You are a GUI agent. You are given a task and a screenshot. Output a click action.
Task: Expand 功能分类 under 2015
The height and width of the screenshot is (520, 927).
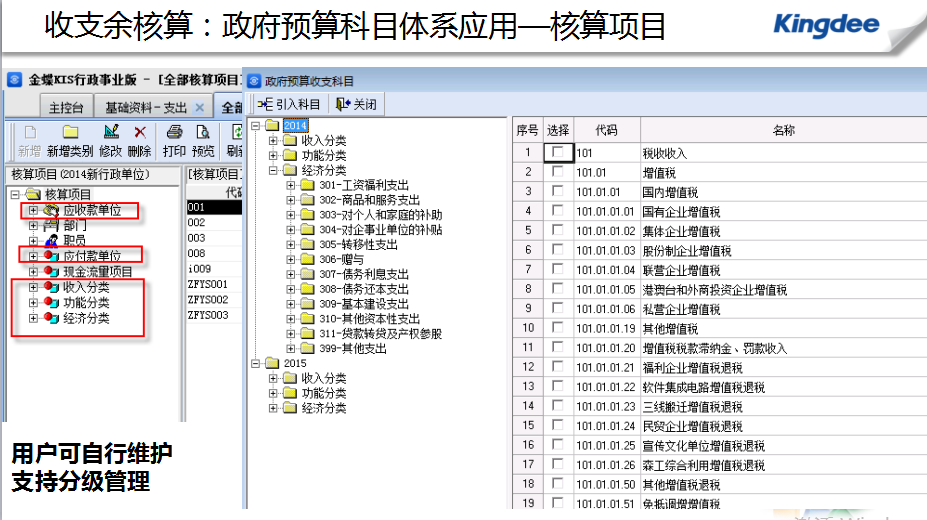(273, 393)
